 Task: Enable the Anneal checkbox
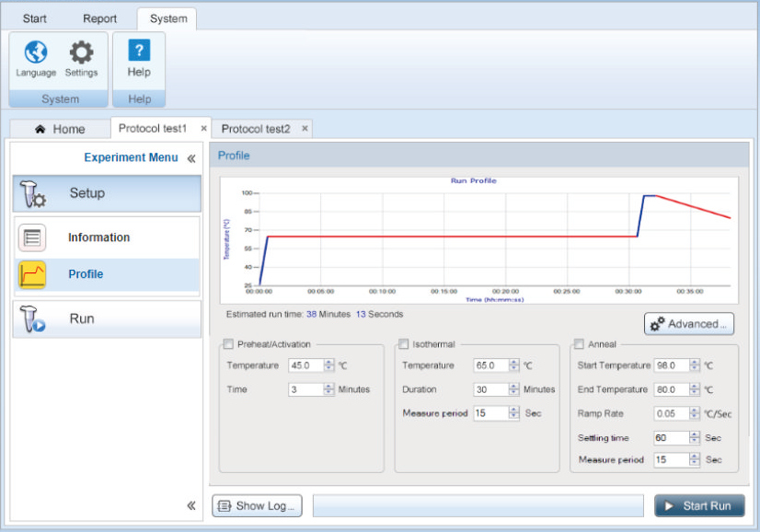point(579,344)
